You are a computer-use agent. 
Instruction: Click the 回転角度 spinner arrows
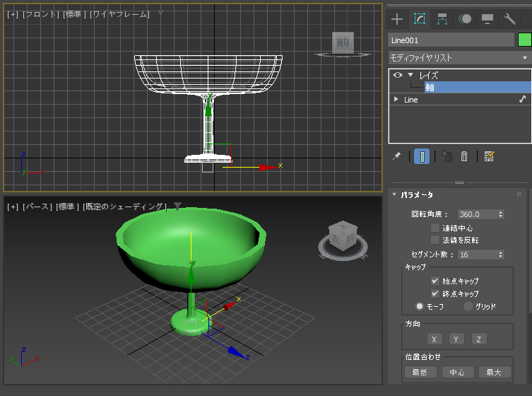(500, 214)
